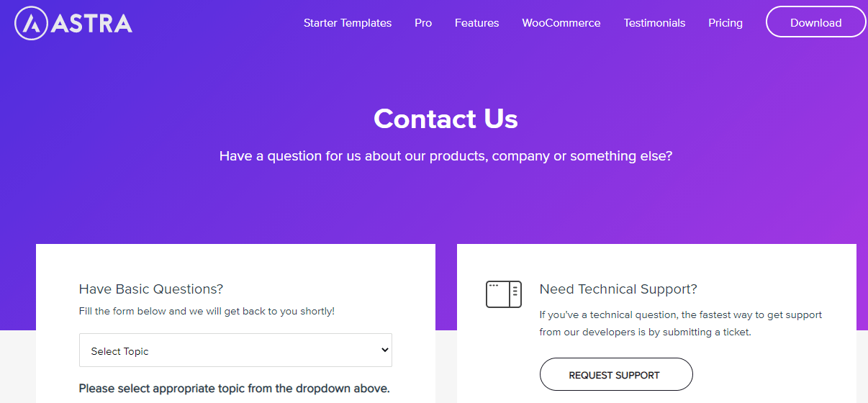Click the Request Support button
The image size is (868, 403).
[x=615, y=375]
